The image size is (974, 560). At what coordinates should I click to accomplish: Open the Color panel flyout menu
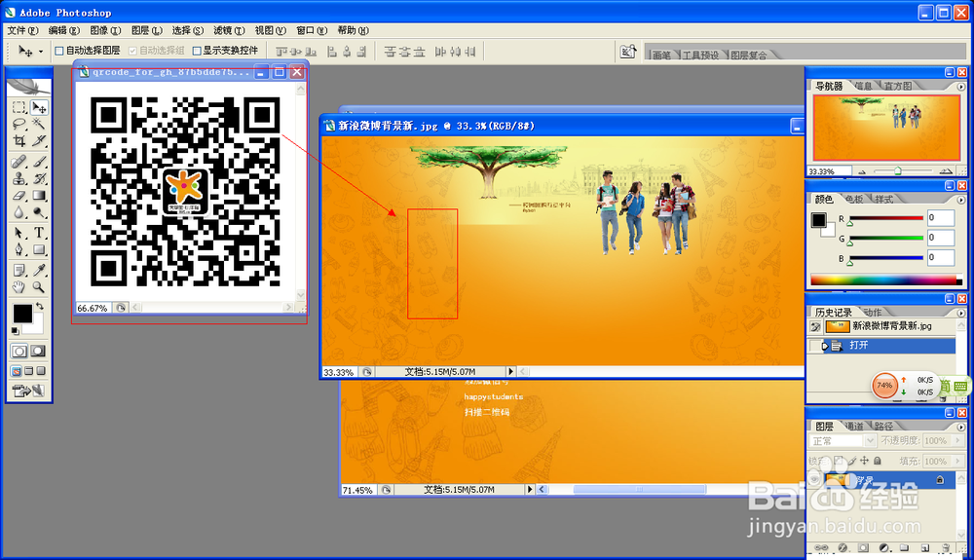961,200
